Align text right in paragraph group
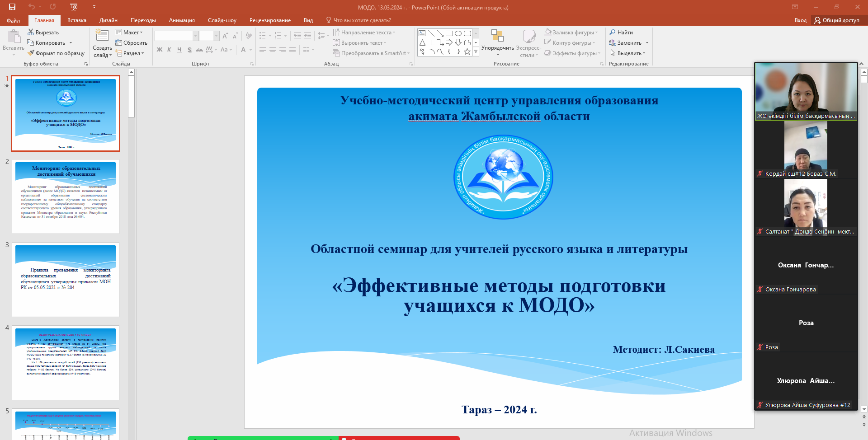The image size is (868, 440). point(283,50)
